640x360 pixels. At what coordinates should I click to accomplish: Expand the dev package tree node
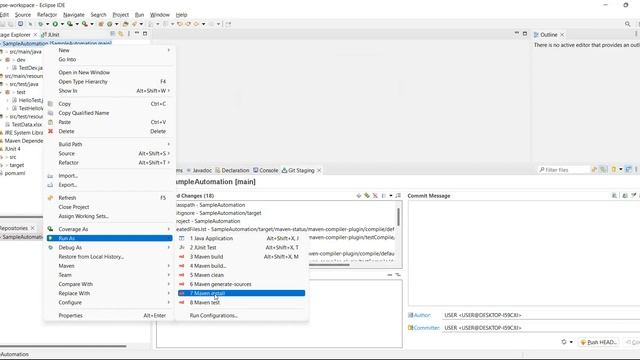2,60
